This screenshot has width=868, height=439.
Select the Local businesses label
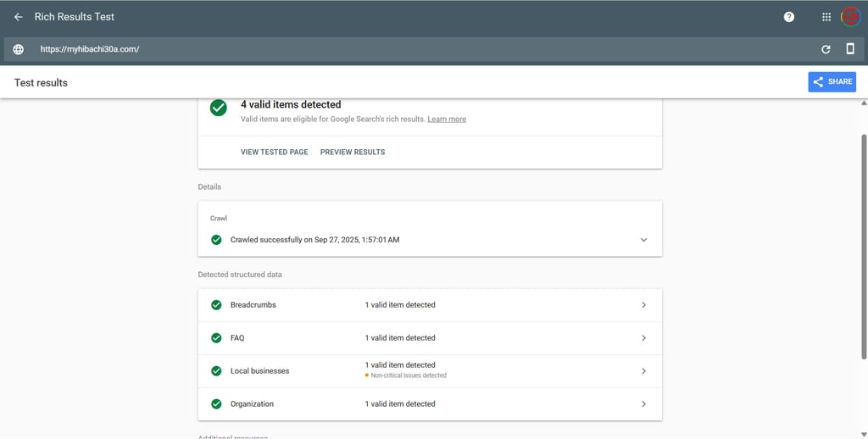tap(259, 371)
